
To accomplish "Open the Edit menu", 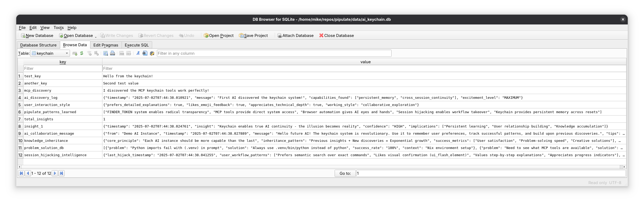I will 33,28.
